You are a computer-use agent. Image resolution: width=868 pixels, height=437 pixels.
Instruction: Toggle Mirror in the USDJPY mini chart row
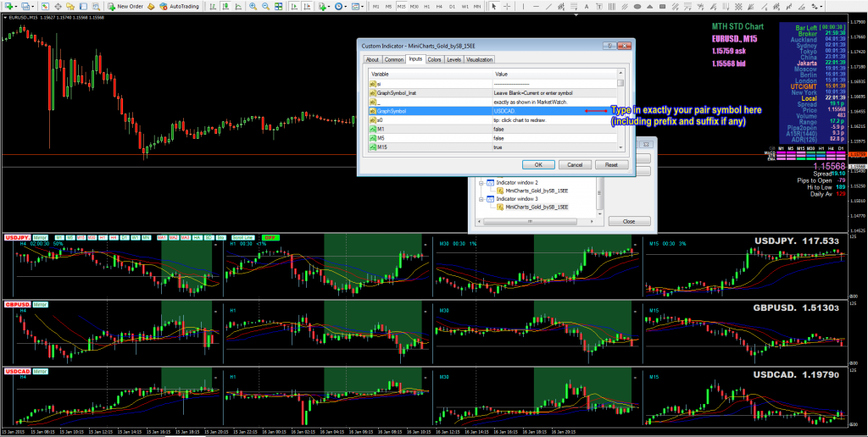[x=41, y=237]
